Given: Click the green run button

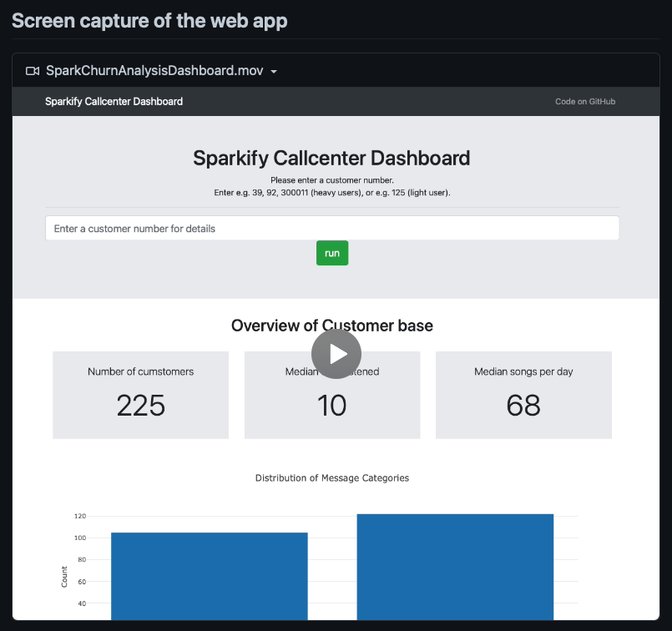Looking at the screenshot, I should pos(332,253).
